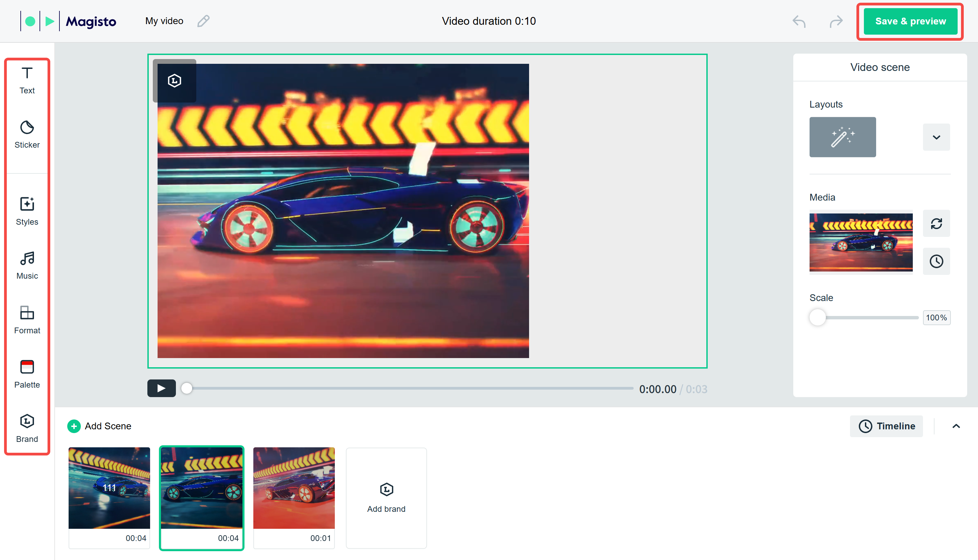Open the Music panel
978x560 pixels.
click(27, 265)
